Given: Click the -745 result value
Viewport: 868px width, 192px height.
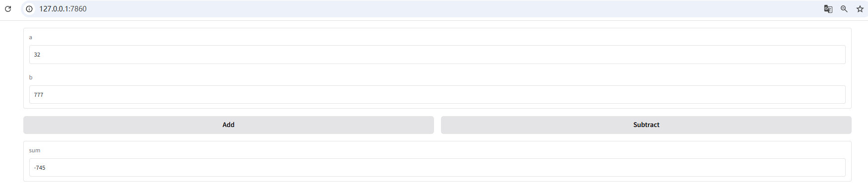Looking at the screenshot, I should pyautogui.click(x=40, y=168).
